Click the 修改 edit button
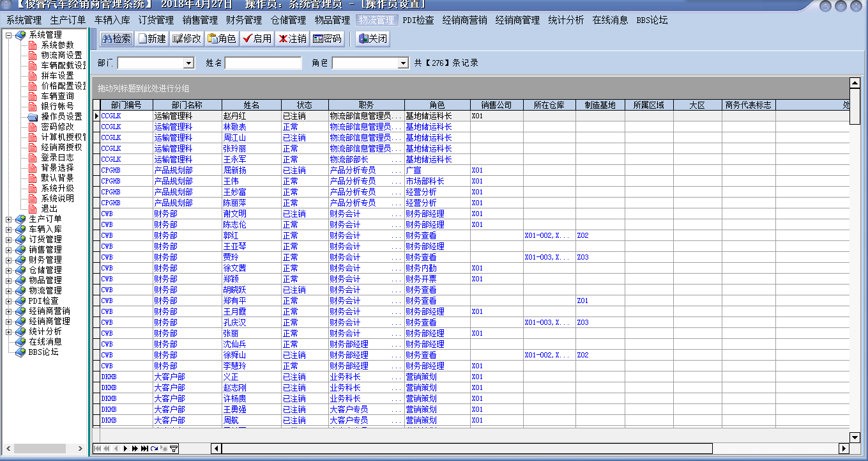Viewport: 868px width, 461px height. 187,39
